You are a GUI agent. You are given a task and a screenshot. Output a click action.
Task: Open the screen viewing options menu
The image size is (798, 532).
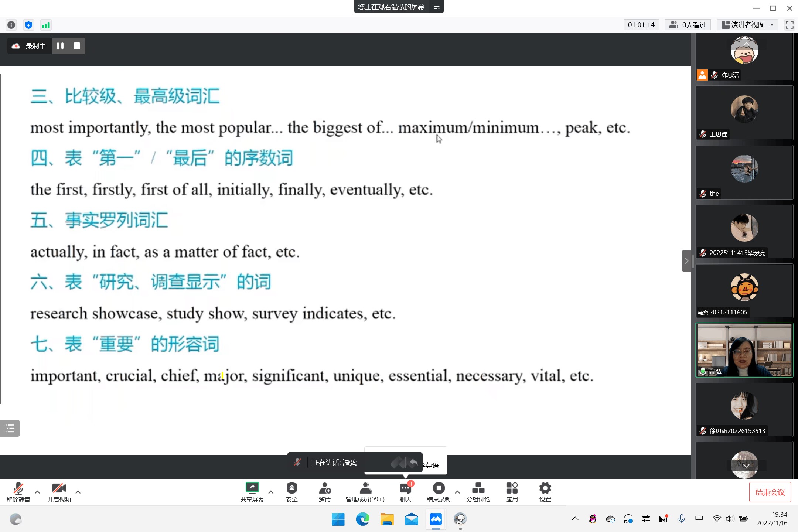(x=437, y=7)
